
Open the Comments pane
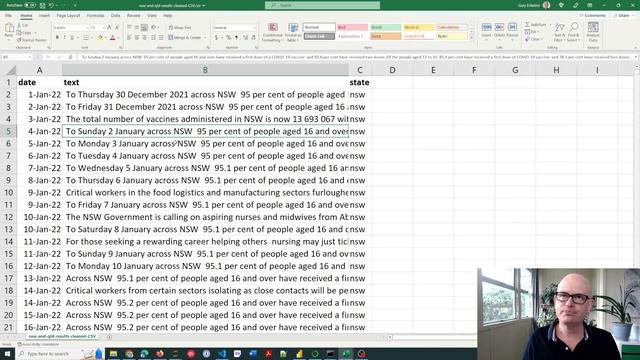(593, 16)
